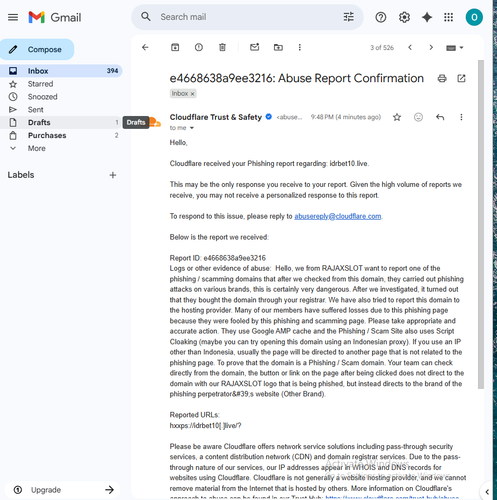497x500 pixels.
Task: Go back to inbox arrow
Action: pos(145,47)
